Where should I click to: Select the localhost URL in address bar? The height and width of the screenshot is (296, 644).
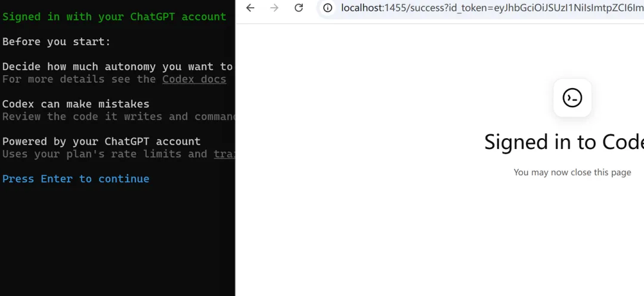(492, 8)
